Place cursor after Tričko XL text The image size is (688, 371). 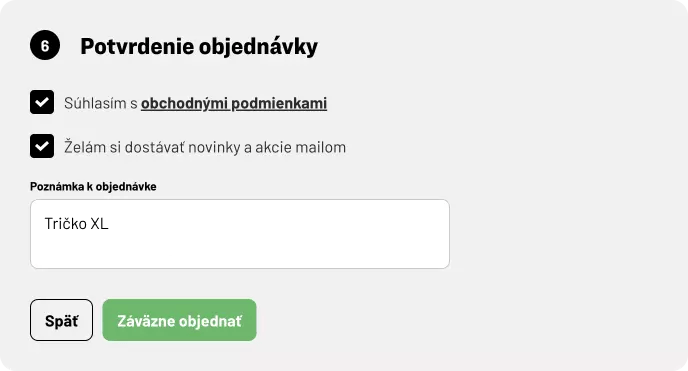110,224
